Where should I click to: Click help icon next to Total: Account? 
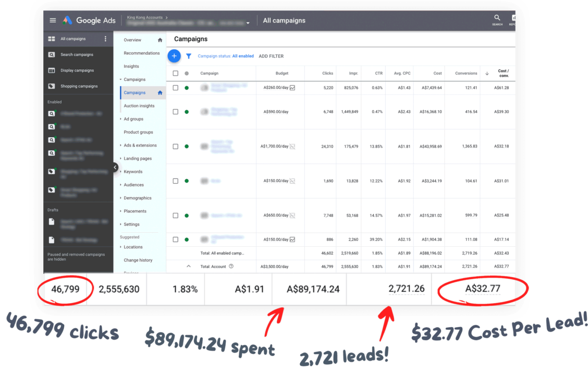point(231,266)
